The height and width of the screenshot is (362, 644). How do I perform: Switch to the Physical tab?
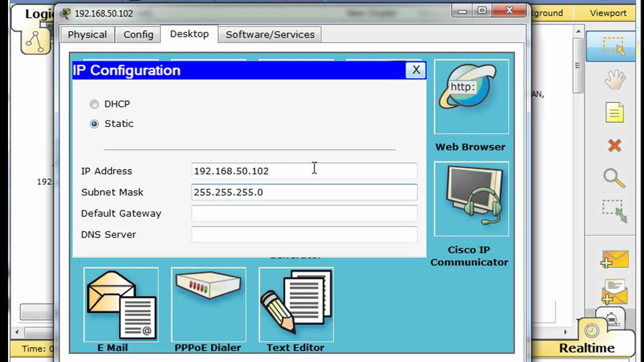click(x=88, y=35)
